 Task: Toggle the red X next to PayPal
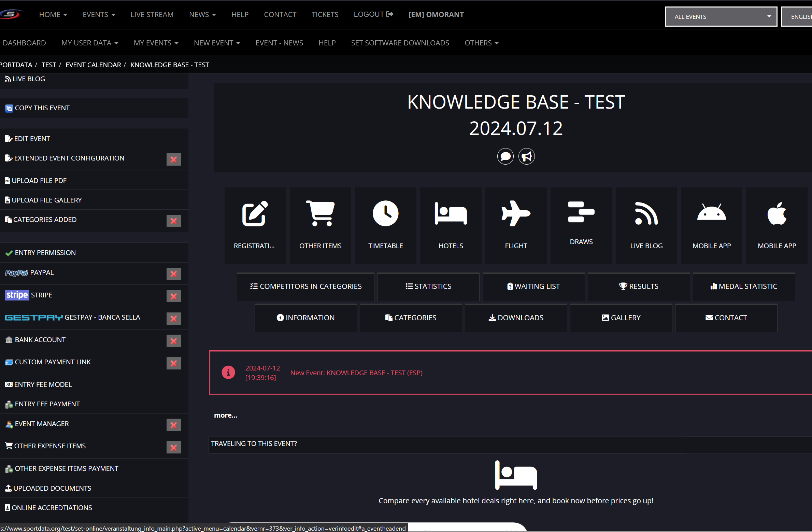point(173,274)
